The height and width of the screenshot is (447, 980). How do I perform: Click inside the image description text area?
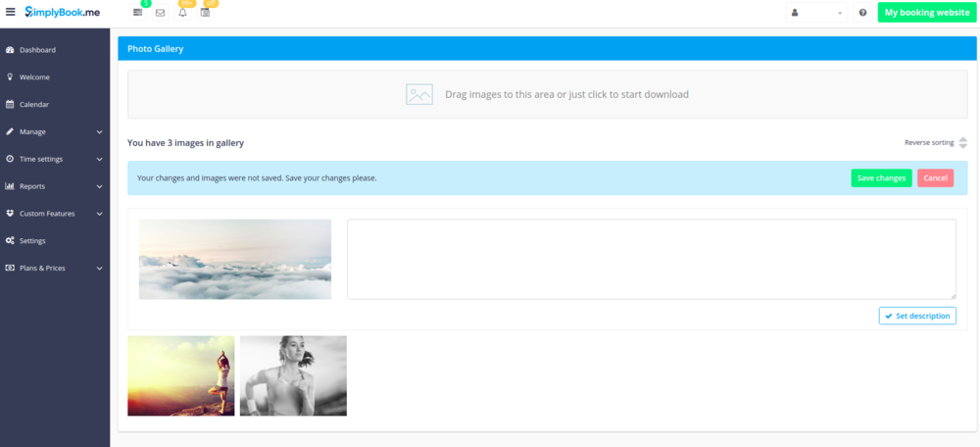[x=651, y=259]
